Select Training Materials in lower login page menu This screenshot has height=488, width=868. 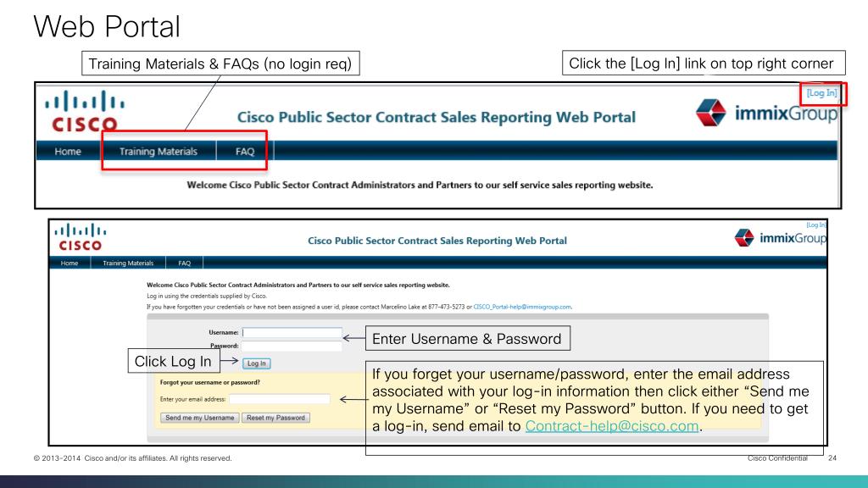click(x=128, y=263)
